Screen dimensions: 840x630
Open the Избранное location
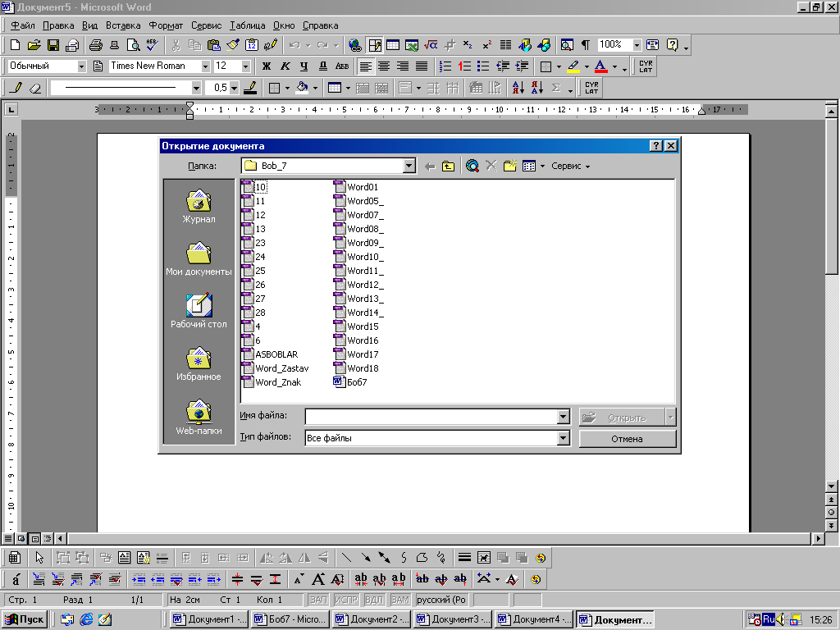pyautogui.click(x=199, y=363)
